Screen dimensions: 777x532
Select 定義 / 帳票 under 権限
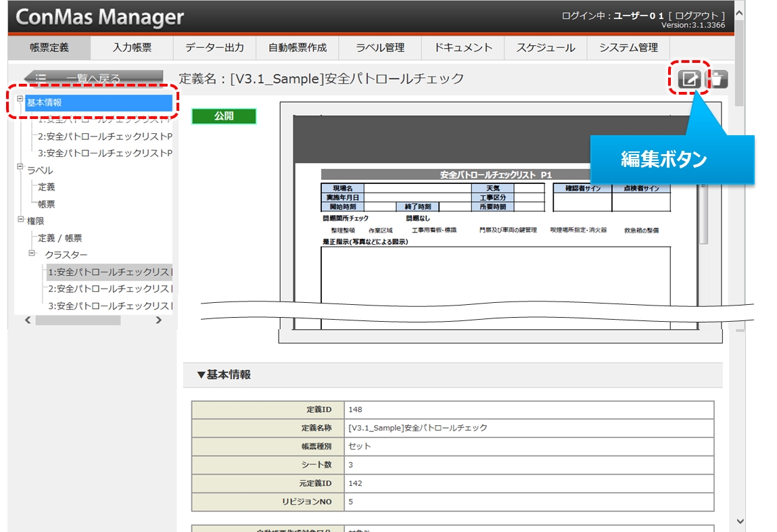(x=60, y=238)
